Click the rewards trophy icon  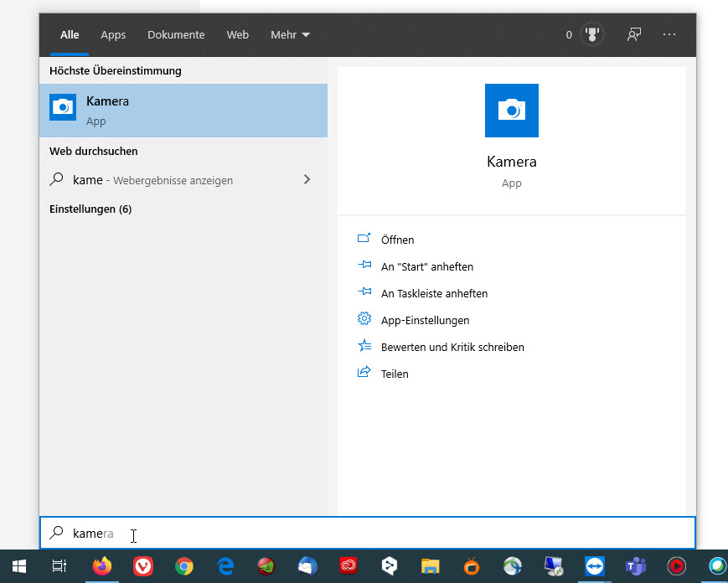coord(592,35)
